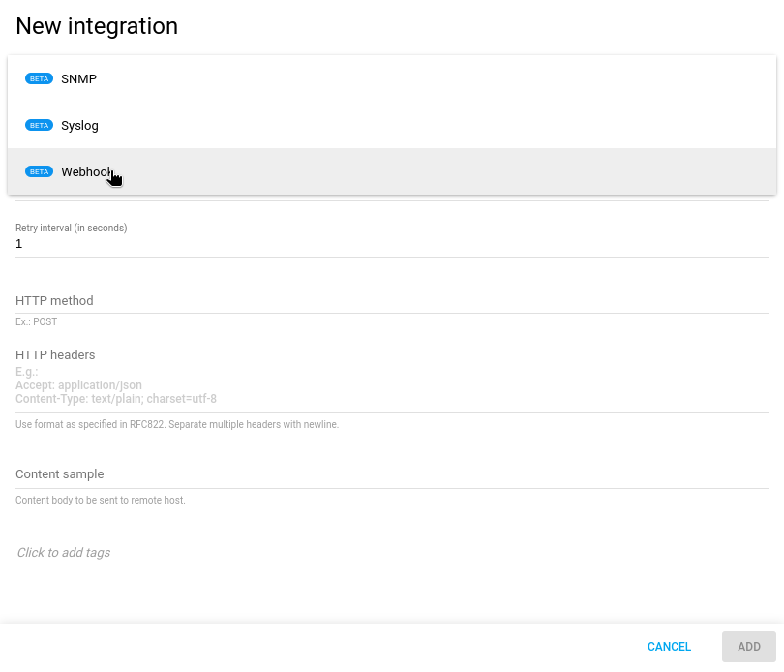Select the SNMP integration type

(79, 78)
